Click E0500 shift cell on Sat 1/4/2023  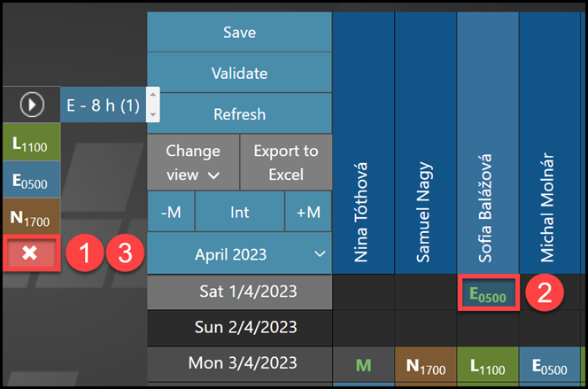click(x=488, y=294)
